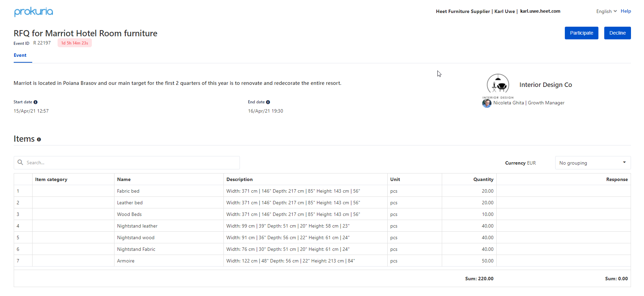This screenshot has height=296, width=644.
Task: Click the start date 15/Apr/21 12:57
Action: [31, 111]
